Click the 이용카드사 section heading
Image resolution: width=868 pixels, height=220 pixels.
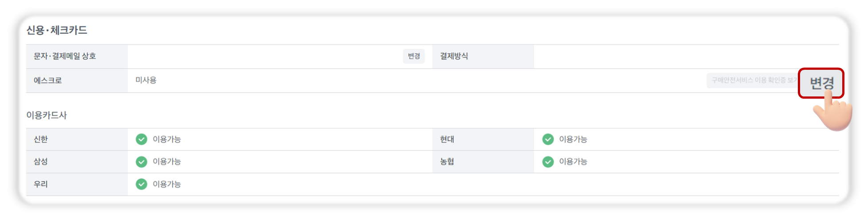tap(47, 115)
